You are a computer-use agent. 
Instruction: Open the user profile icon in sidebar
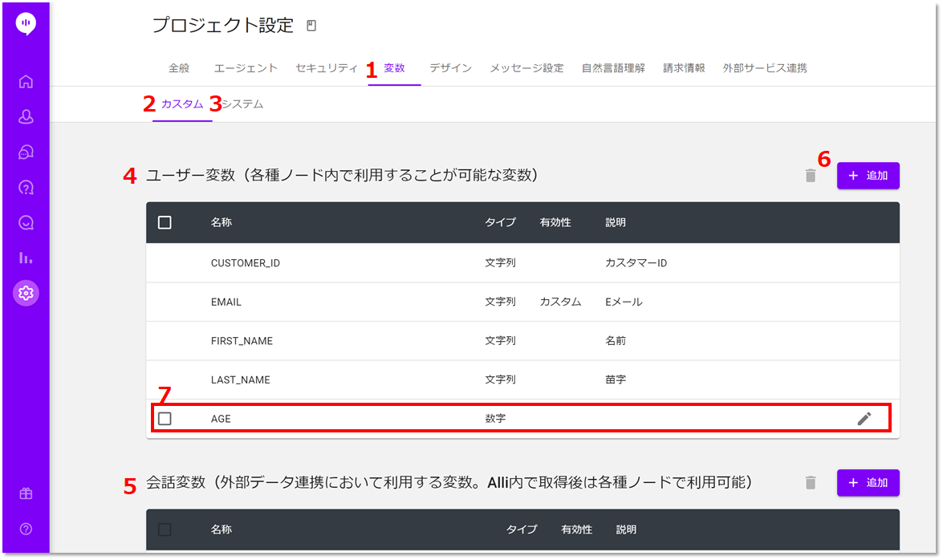tap(26, 116)
